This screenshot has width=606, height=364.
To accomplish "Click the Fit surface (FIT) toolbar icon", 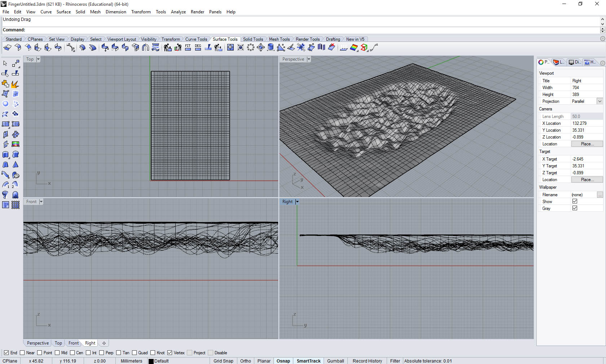I will [188, 48].
